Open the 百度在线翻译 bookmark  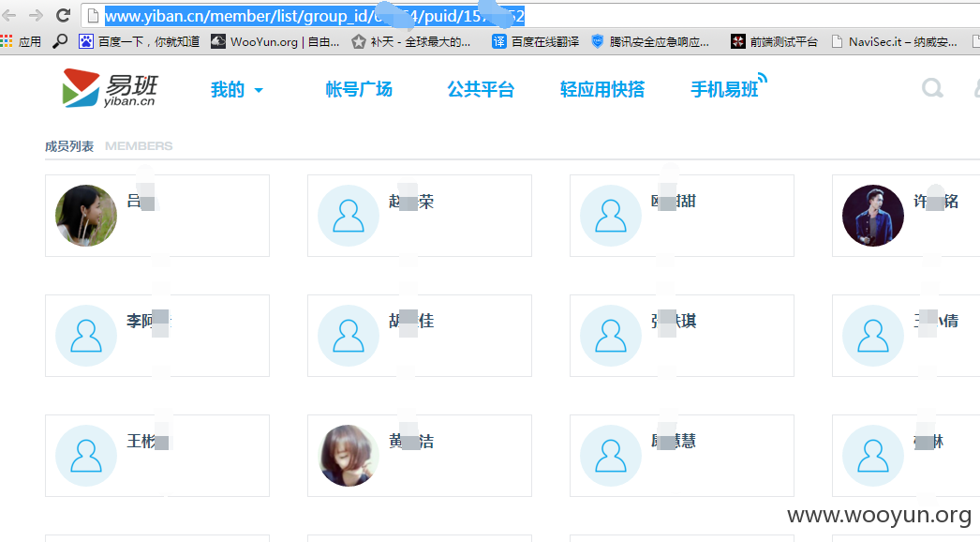[x=535, y=42]
